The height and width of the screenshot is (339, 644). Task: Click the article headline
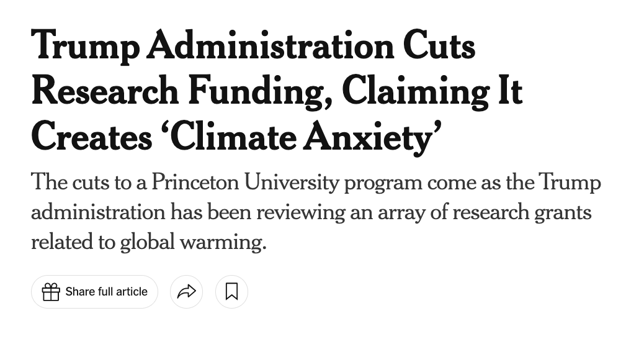coord(277,91)
